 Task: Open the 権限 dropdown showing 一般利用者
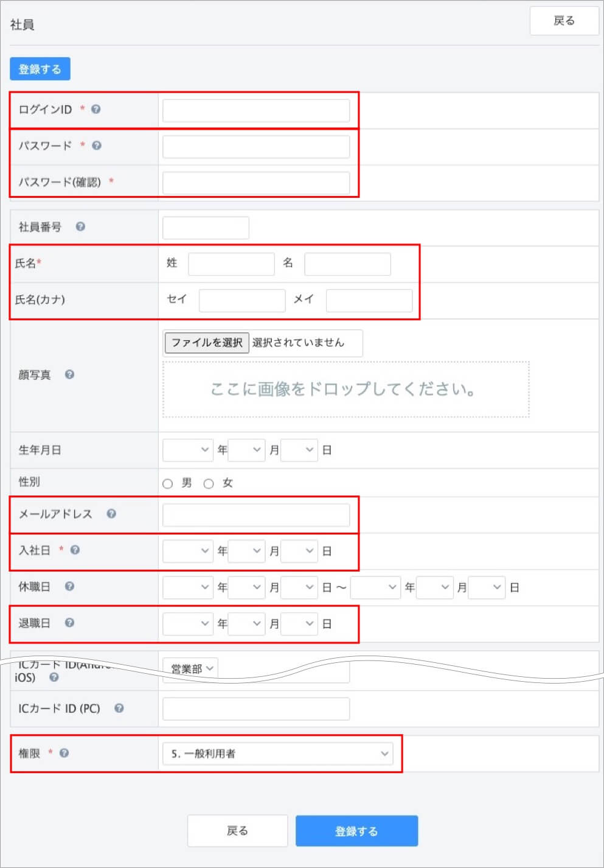tap(278, 754)
